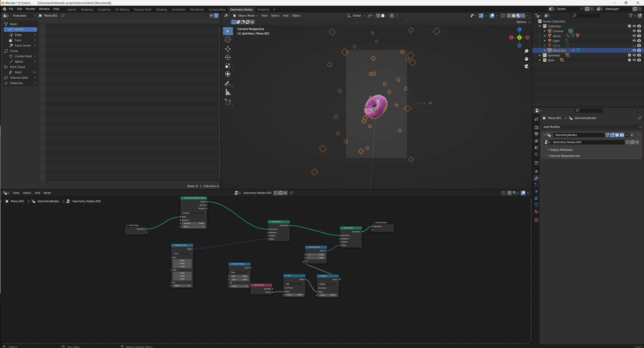Click the Add Cube tool icon
The height and width of the screenshot is (348, 644).
(227, 102)
